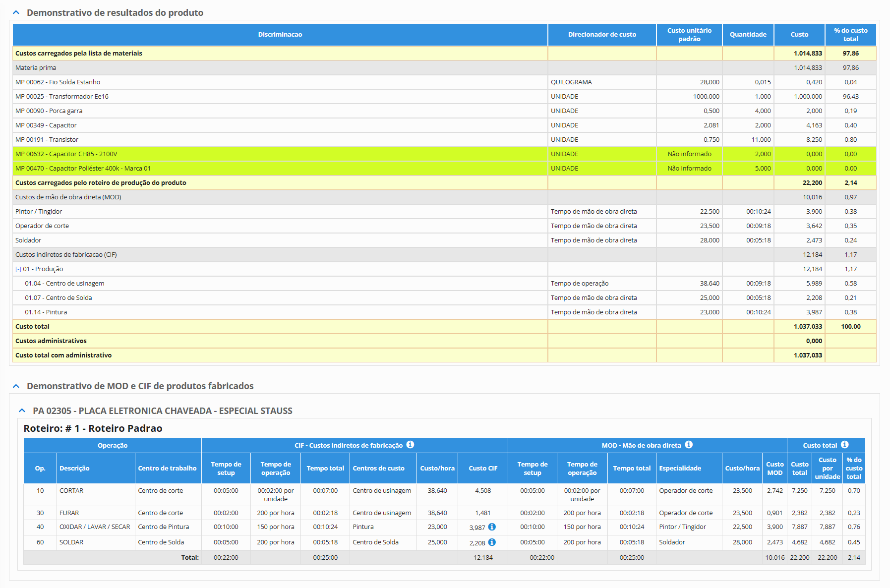Click info icon beside Custo CIF 2,208
890x588 pixels.
[492, 542]
